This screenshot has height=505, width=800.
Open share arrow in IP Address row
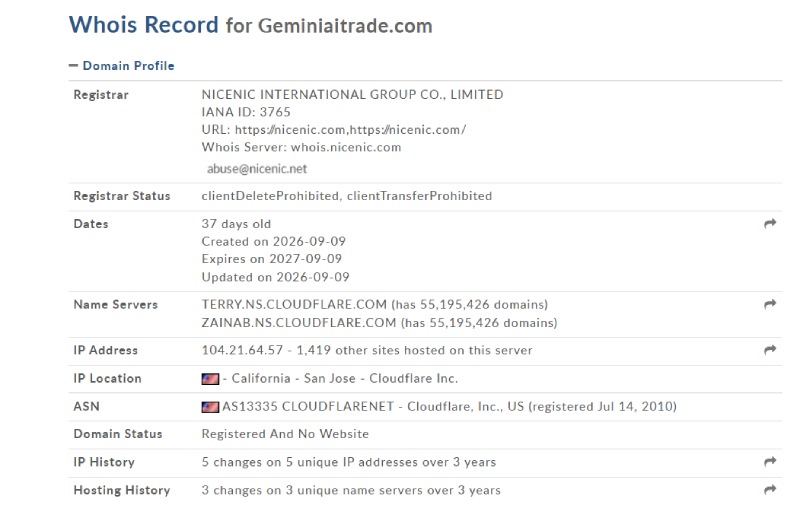pyautogui.click(x=770, y=349)
